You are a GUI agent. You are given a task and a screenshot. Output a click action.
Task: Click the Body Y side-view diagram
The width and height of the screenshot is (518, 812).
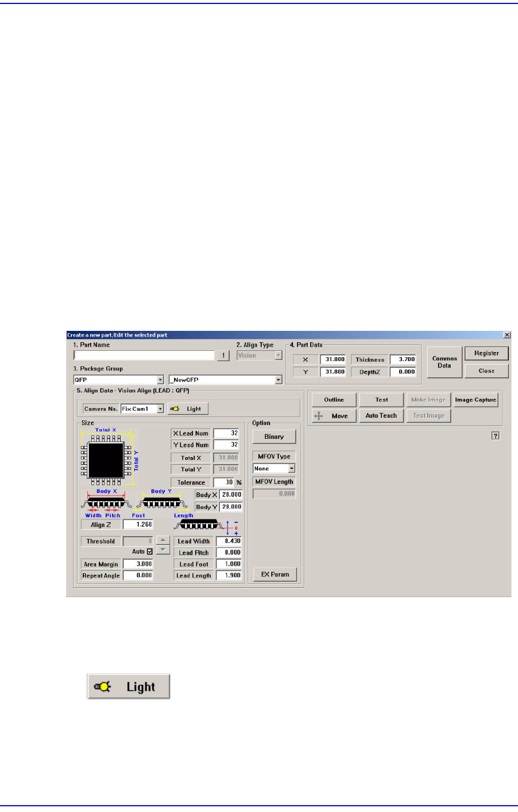coord(162,502)
